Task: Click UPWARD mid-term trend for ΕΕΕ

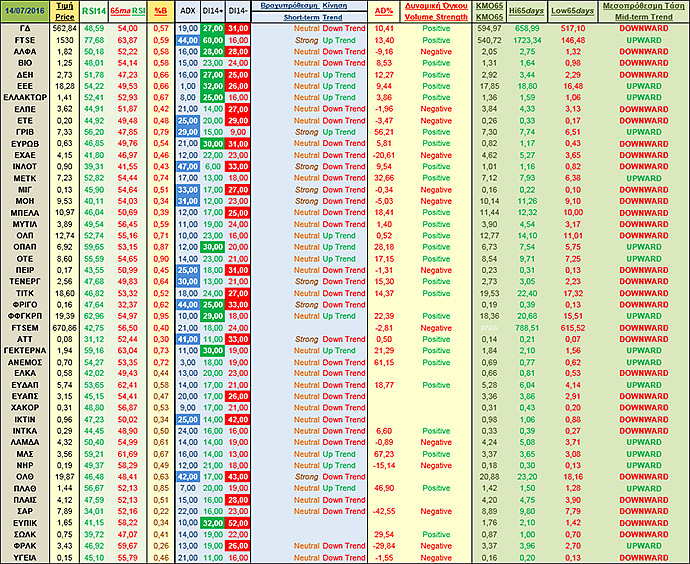Action: click(644, 86)
